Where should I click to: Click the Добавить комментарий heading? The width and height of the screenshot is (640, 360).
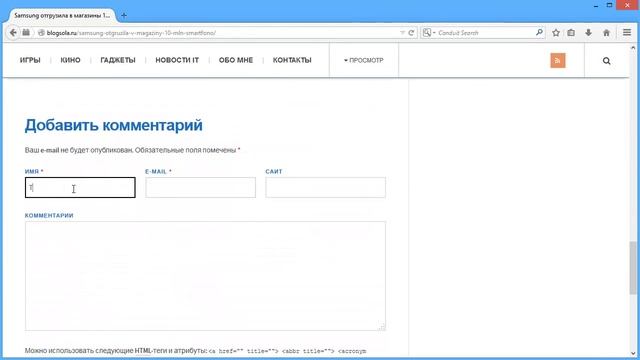click(x=113, y=125)
